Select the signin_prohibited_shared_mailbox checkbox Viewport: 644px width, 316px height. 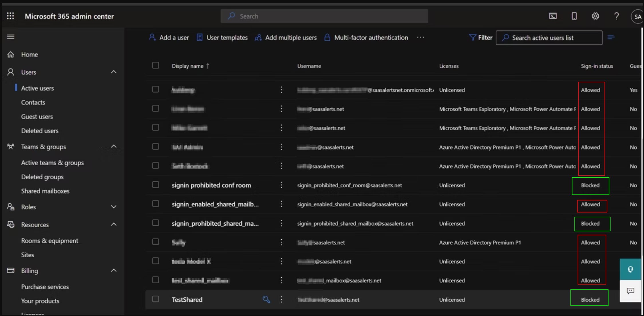click(155, 223)
